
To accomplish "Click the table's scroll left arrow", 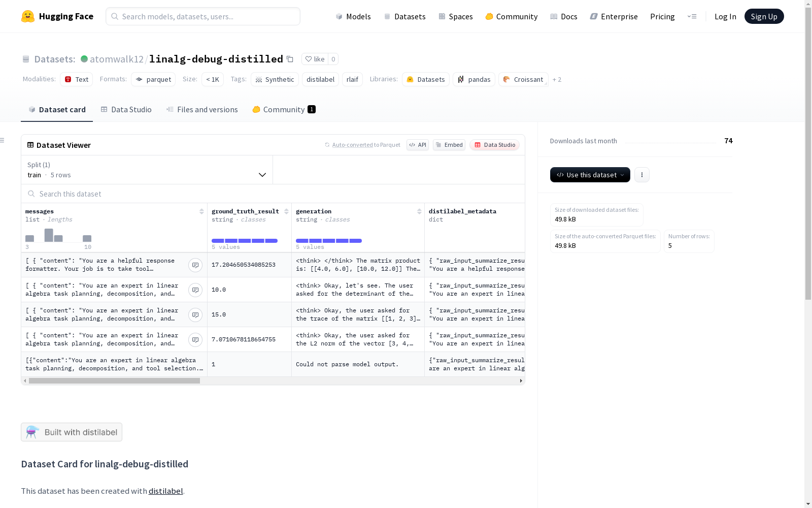I will [25, 381].
